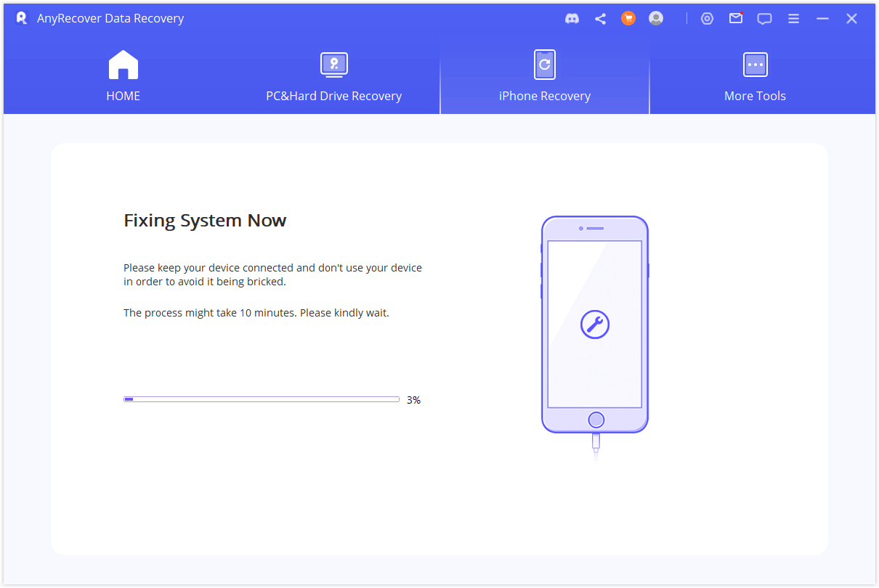
Task: Open the hexagon settings icon
Action: (x=707, y=19)
